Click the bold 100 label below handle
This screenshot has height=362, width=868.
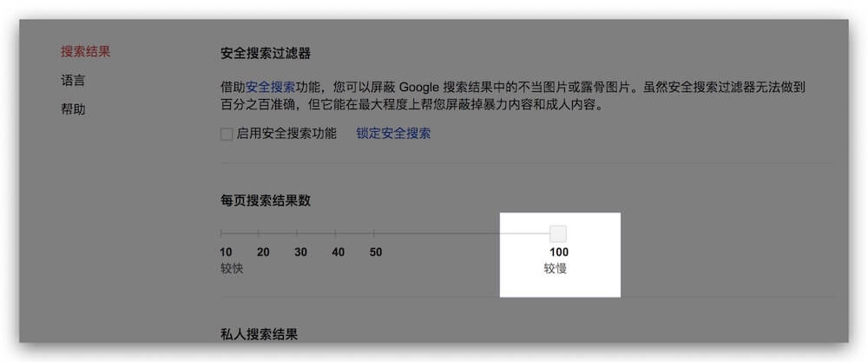558,253
